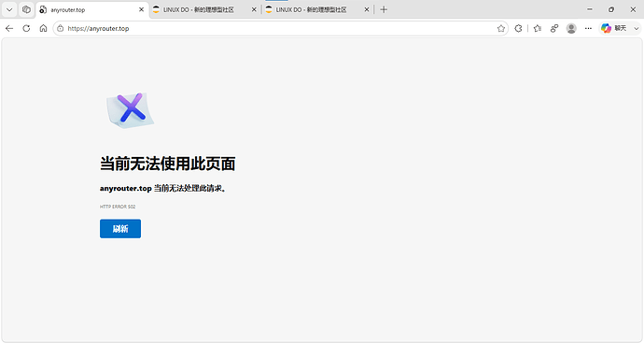Click the blue 刷新 refresh button
This screenshot has height=343, width=644.
pyautogui.click(x=120, y=229)
